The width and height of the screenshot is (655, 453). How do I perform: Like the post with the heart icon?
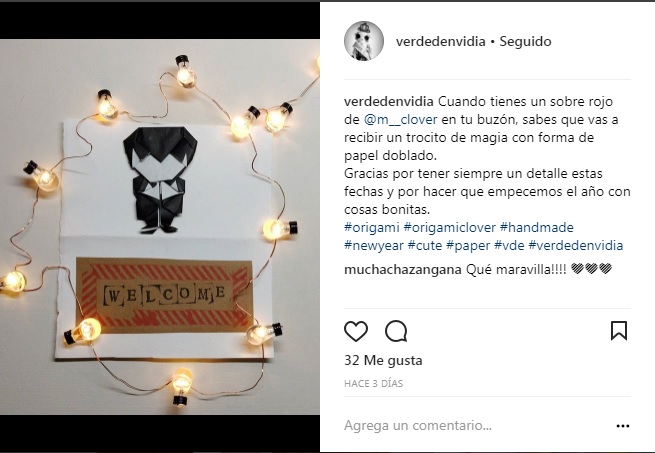pos(356,331)
